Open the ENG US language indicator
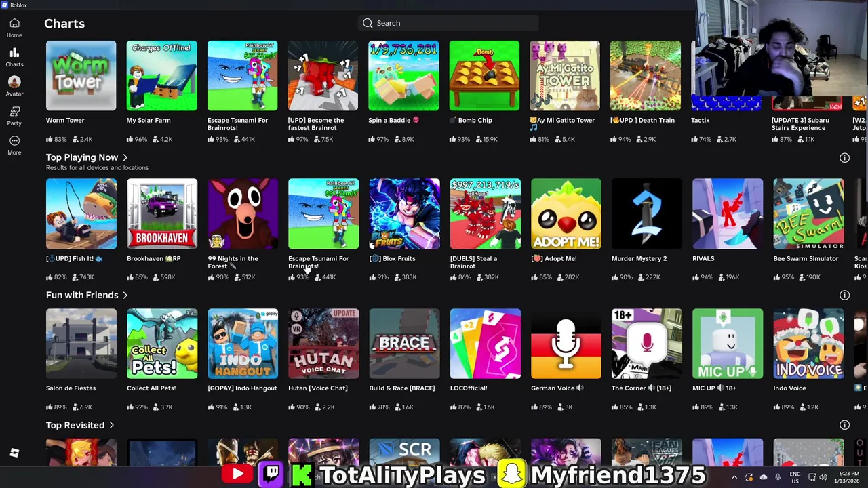 click(x=795, y=478)
